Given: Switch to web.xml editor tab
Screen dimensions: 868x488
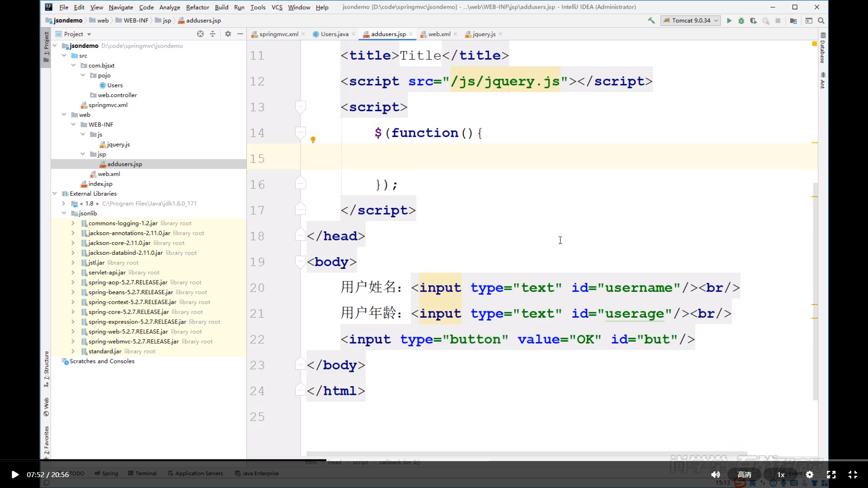Looking at the screenshot, I should point(439,34).
